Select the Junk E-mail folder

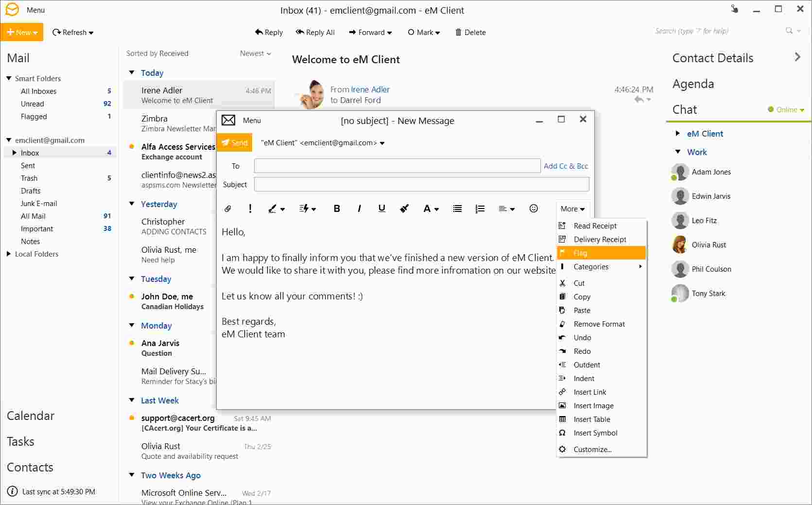point(39,203)
